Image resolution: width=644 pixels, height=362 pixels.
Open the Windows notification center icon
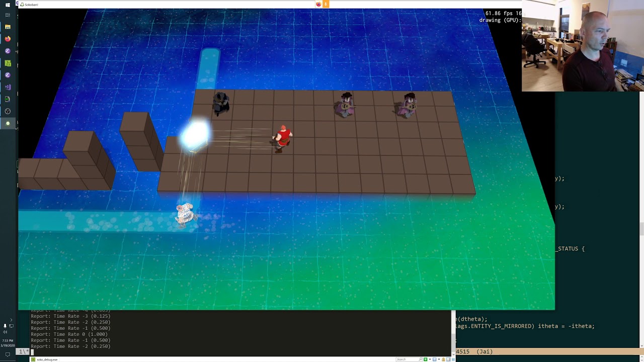pos(8,354)
